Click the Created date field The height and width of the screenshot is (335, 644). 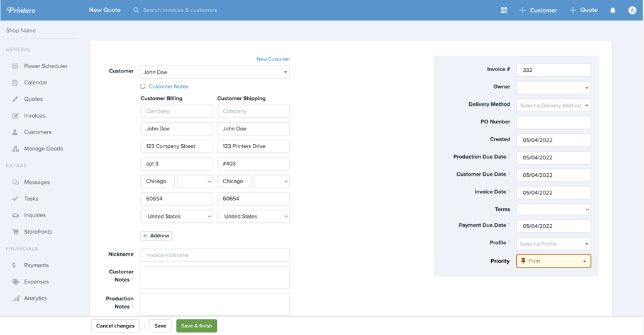click(553, 140)
